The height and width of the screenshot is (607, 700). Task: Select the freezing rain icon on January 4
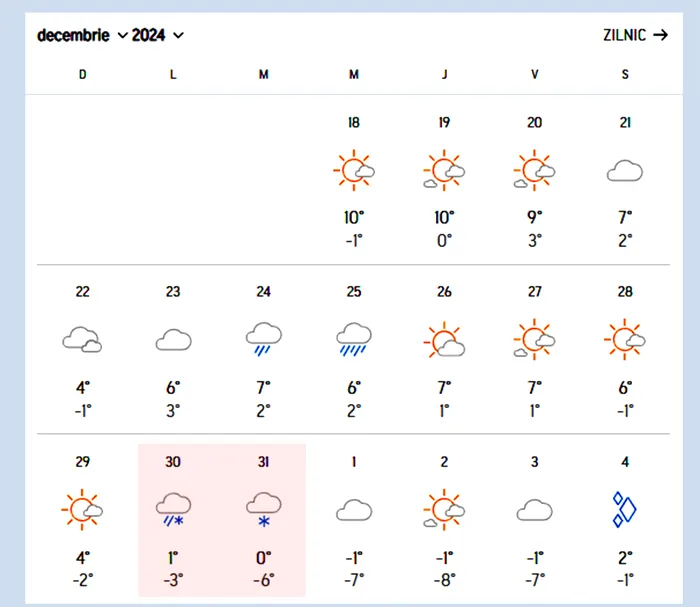(x=625, y=510)
